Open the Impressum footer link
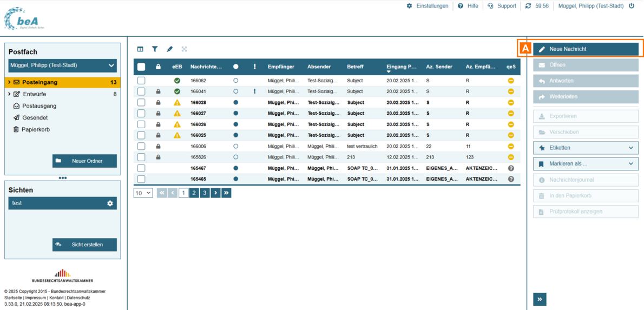 coord(35,297)
